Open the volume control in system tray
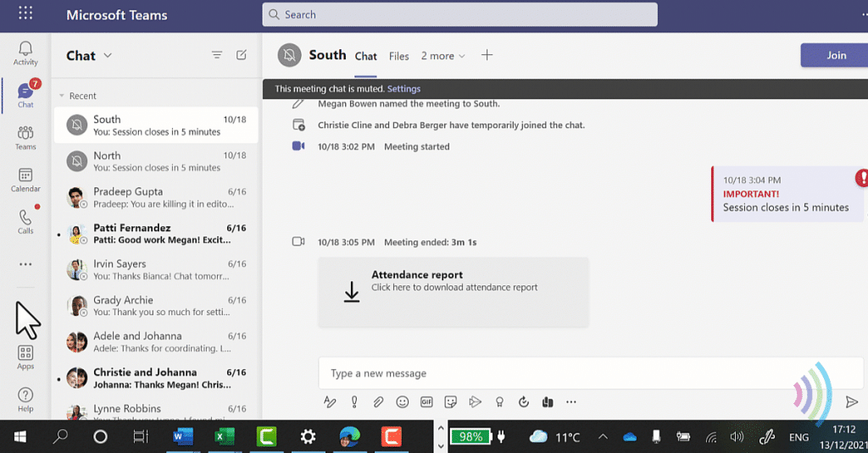 [737, 437]
